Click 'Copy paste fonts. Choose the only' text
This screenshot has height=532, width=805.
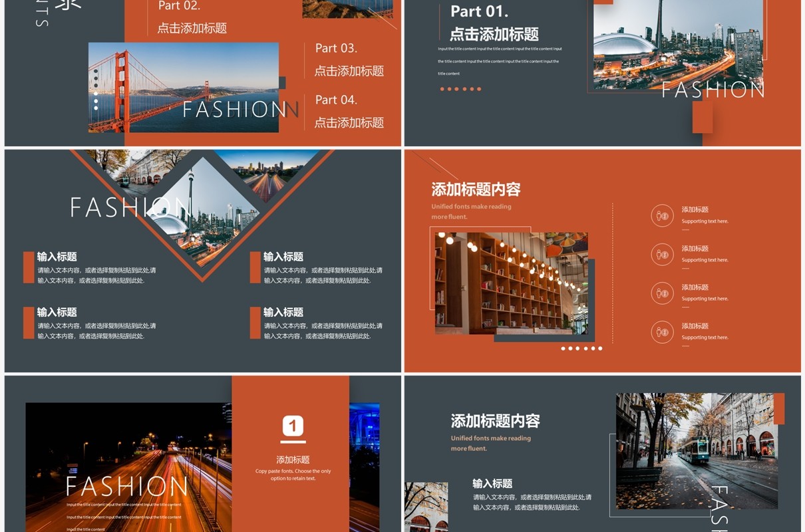point(293,471)
